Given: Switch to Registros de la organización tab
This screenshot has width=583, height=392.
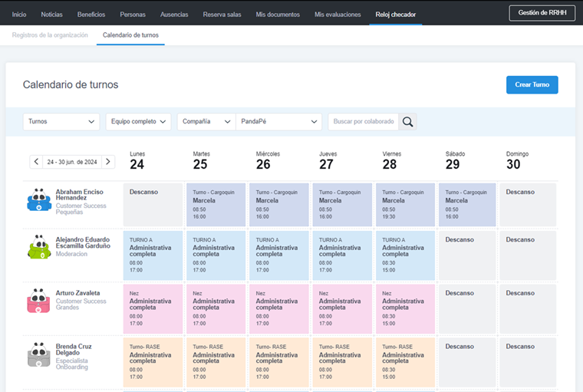Looking at the screenshot, I should click(50, 35).
